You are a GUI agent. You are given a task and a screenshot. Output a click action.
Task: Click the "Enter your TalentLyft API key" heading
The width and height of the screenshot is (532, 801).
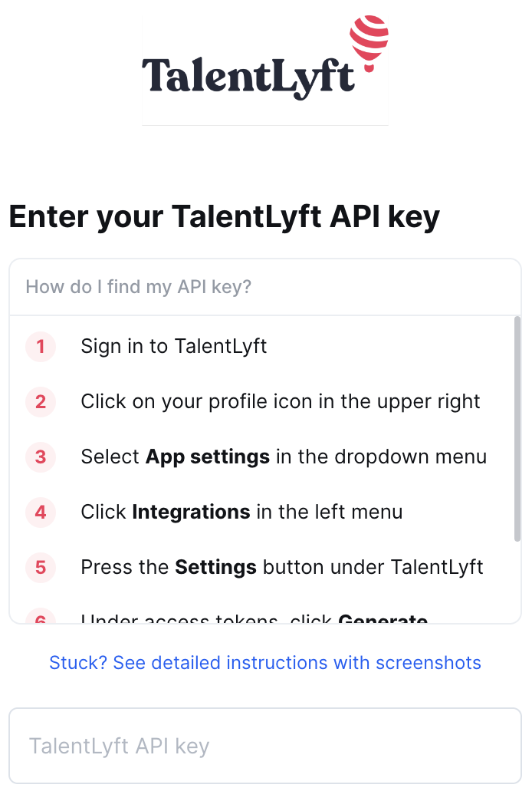point(225,217)
